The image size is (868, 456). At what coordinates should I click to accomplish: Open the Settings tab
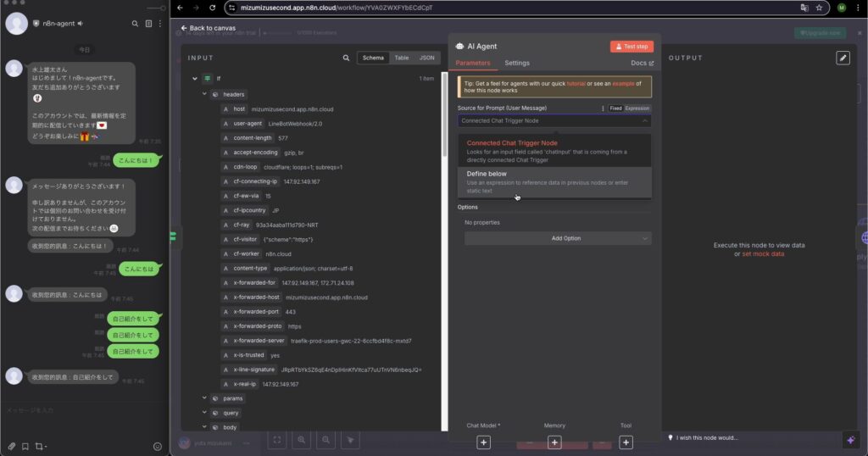[x=517, y=63]
